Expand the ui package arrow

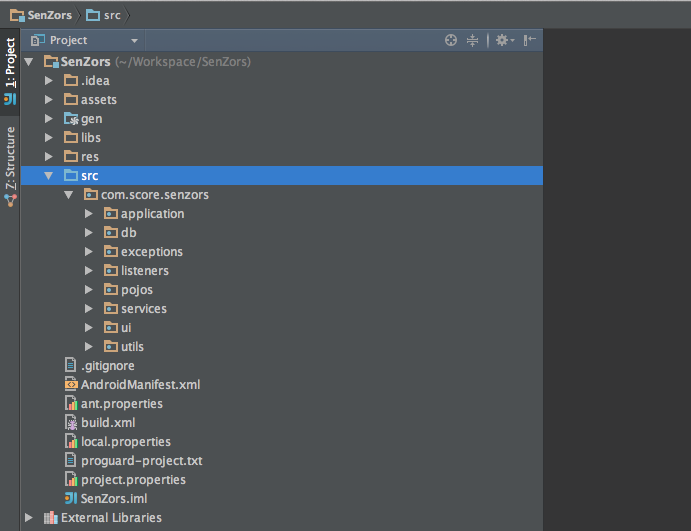tap(89, 327)
